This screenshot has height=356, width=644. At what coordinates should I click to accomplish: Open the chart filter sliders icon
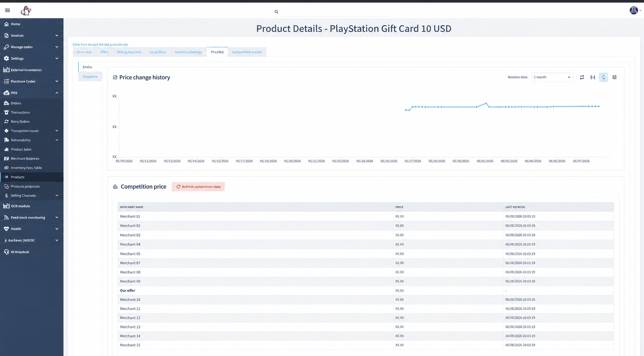[614, 77]
